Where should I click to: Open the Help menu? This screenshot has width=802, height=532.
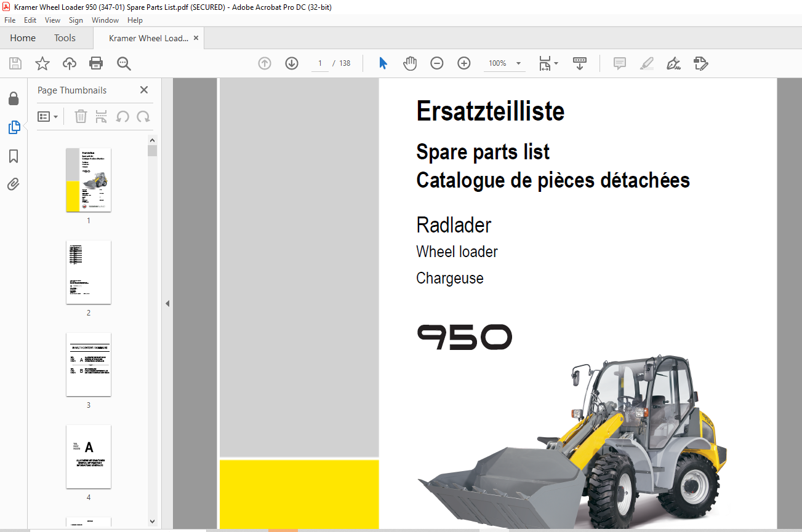pyautogui.click(x=135, y=20)
